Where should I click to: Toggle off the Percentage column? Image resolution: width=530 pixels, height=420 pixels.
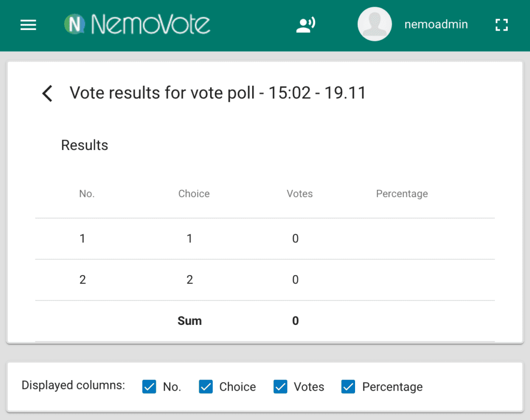click(348, 386)
